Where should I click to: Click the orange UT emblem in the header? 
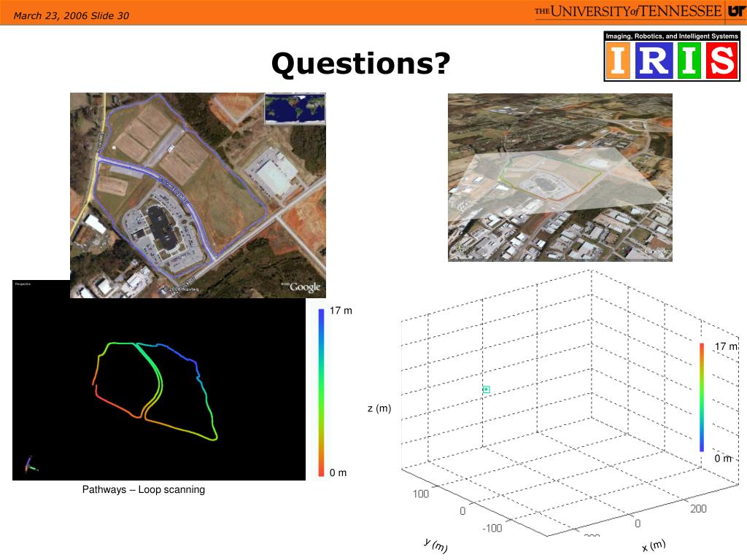pos(737,11)
